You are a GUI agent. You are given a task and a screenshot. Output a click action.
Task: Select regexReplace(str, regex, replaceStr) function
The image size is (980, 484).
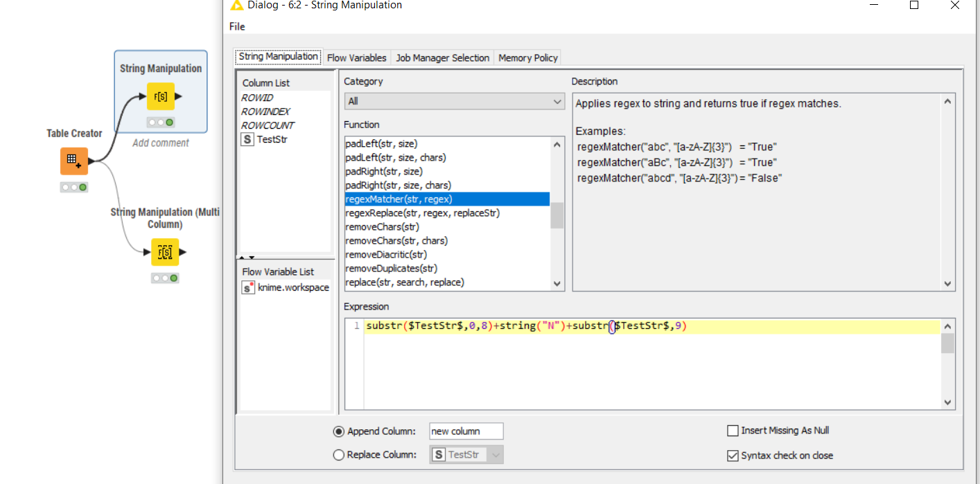pyautogui.click(x=422, y=213)
